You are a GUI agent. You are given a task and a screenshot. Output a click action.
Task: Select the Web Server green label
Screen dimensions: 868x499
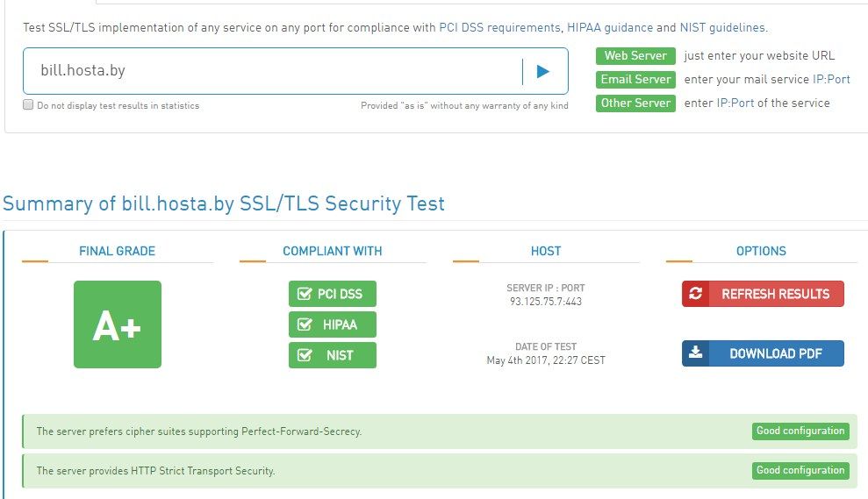pyautogui.click(x=635, y=56)
